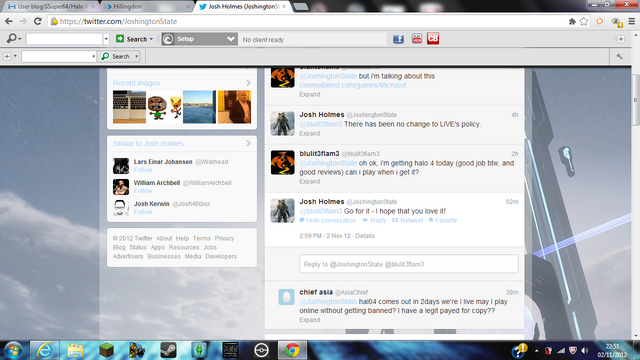Viewport: 640px width, 360px height.
Task: Expand blulit3flam3's halo 4 today tweet
Action: pos(310,181)
